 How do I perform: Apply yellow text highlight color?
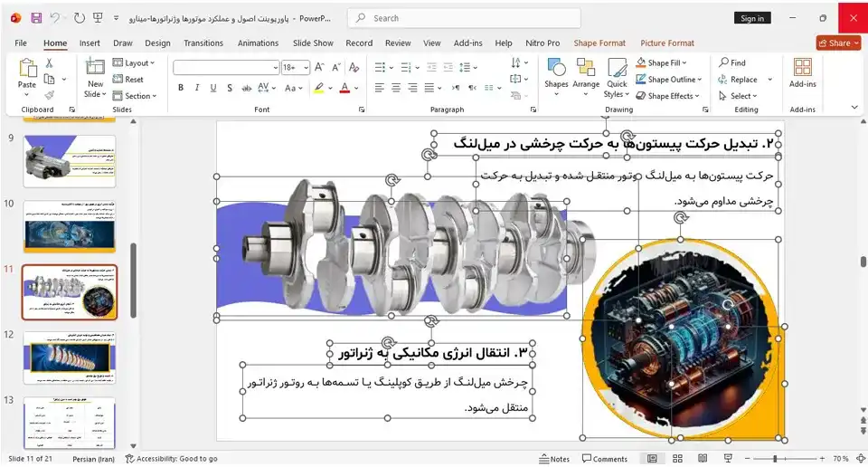pos(319,88)
